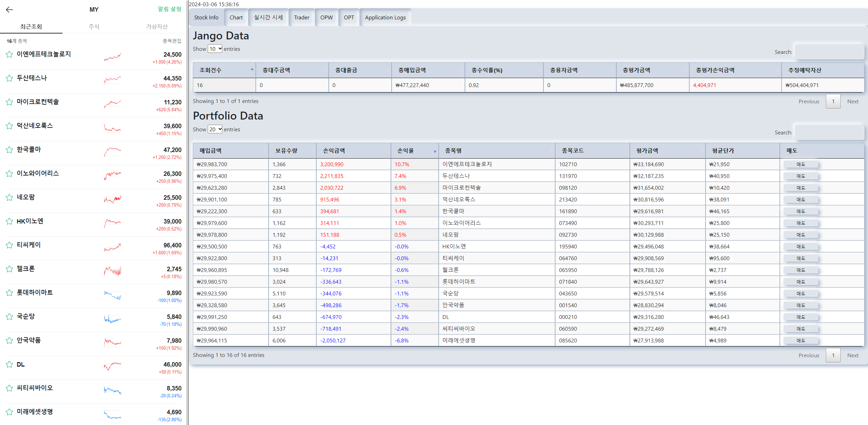Click the 미래에셋생명 star icon
The width and height of the screenshot is (868, 425).
tap(9, 412)
